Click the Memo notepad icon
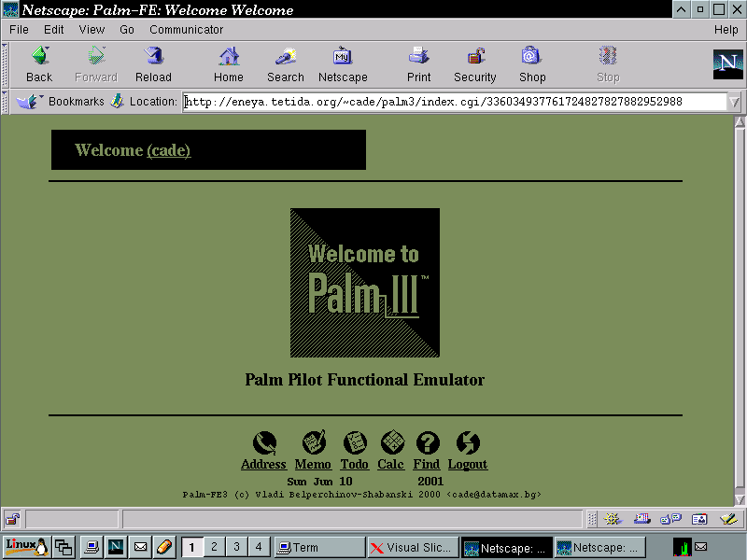Screen dimensions: 747x560 (x=314, y=442)
